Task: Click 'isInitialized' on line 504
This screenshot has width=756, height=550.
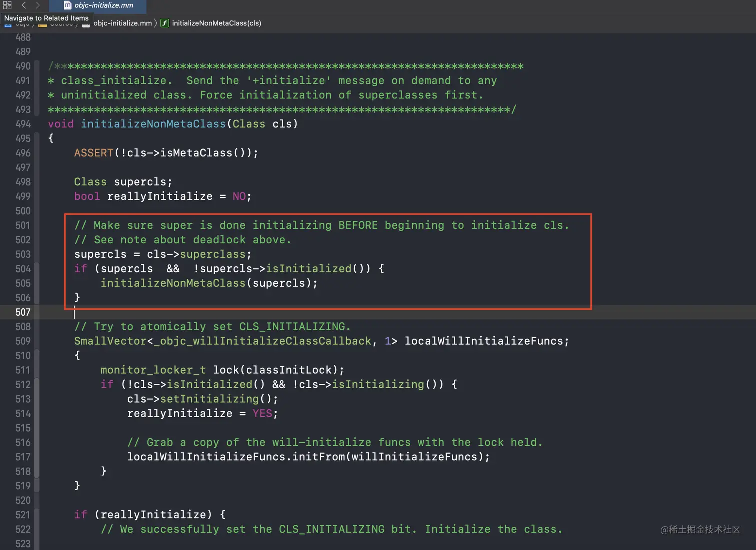Action: point(309,269)
